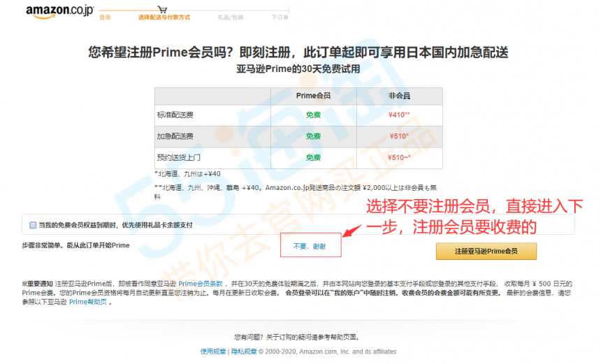This screenshot has width=601, height=364.
Task: Click 免费 in the 标准配送费 row
Action: (313, 115)
